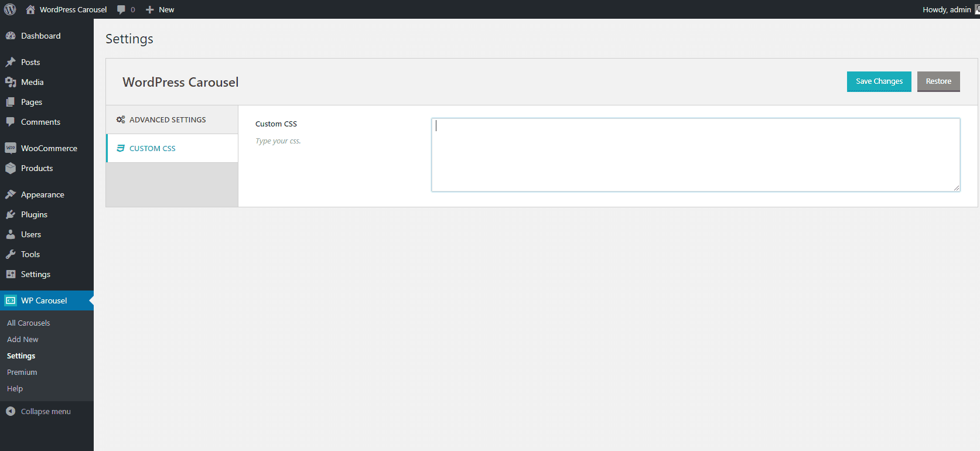Click the Posts pushpin icon
This screenshot has height=451, width=980.
coord(11,62)
